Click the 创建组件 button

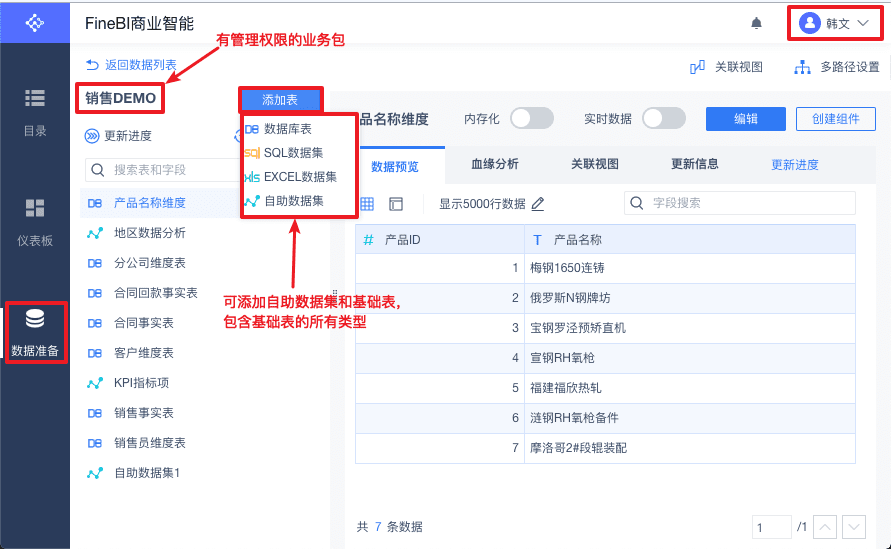click(836, 119)
